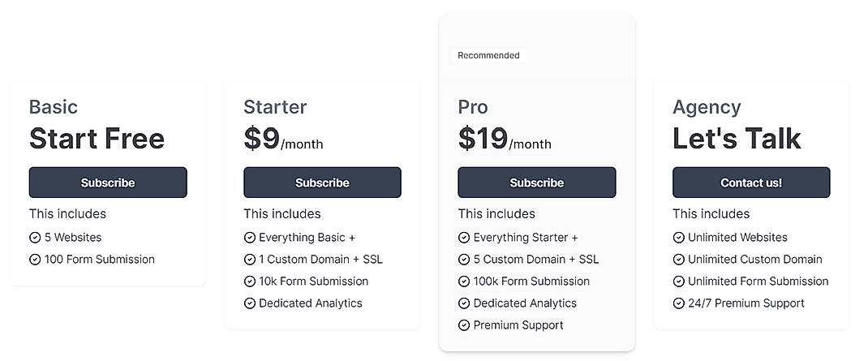Click check icon next to Unlimited Websites

678,238
